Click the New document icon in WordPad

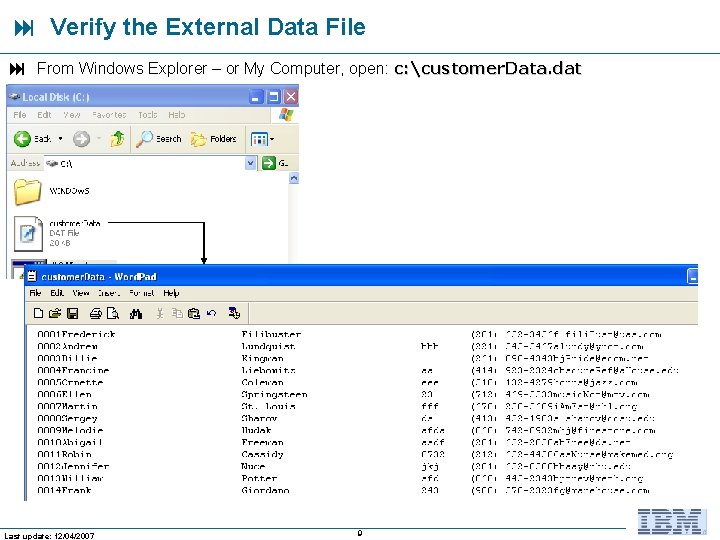click(39, 313)
